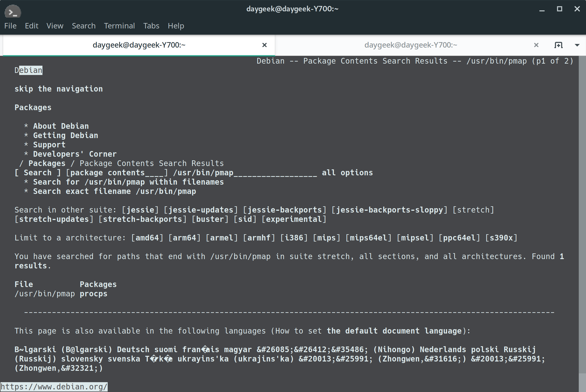The height and width of the screenshot is (392, 586).
Task: Select the experimental suite link
Action: coord(294,219)
